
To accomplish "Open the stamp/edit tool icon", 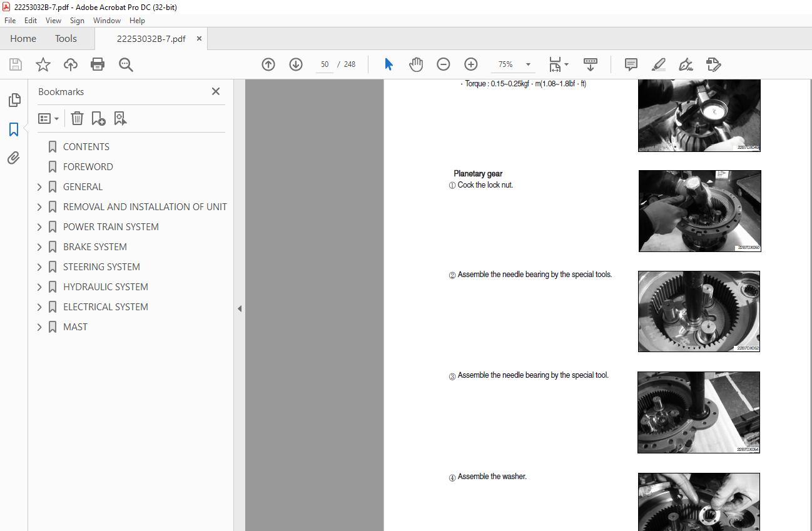I will 714,64.
